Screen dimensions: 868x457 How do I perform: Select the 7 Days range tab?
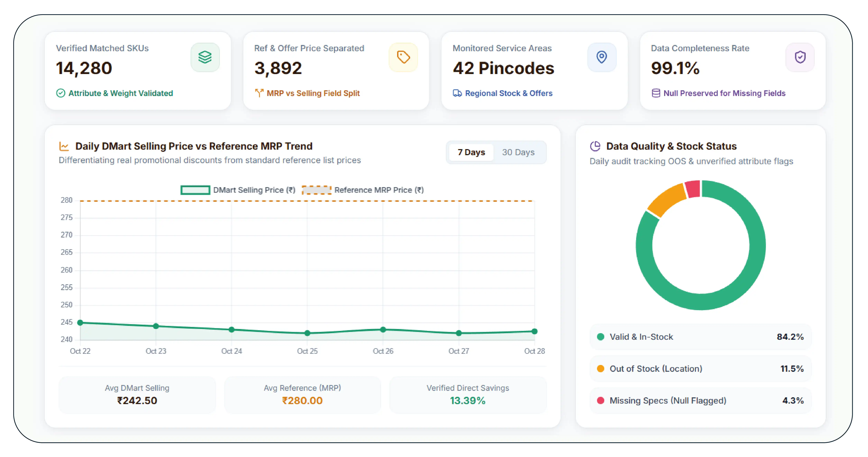pyautogui.click(x=471, y=152)
